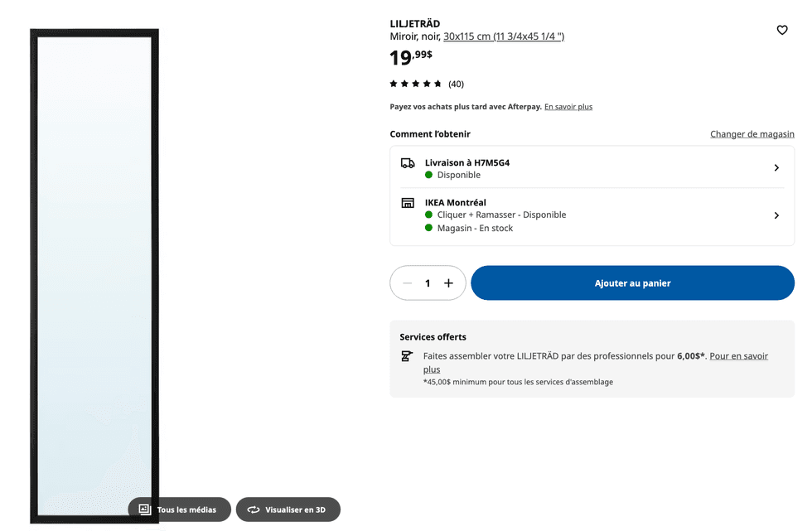Click the store building icon beside IKEA Montréal
The width and height of the screenshot is (812, 531).
coord(407,202)
